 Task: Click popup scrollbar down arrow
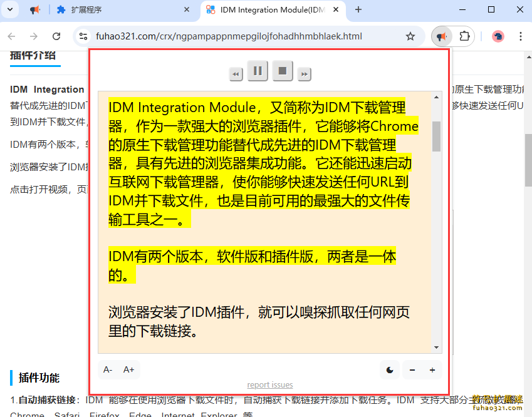click(x=436, y=347)
